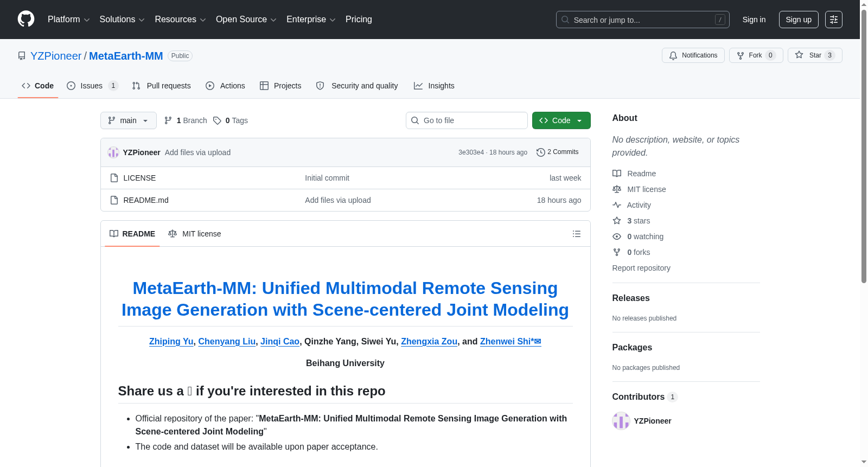Open author link Zhengxia Zou
This screenshot has width=868, height=467.
[x=429, y=341]
